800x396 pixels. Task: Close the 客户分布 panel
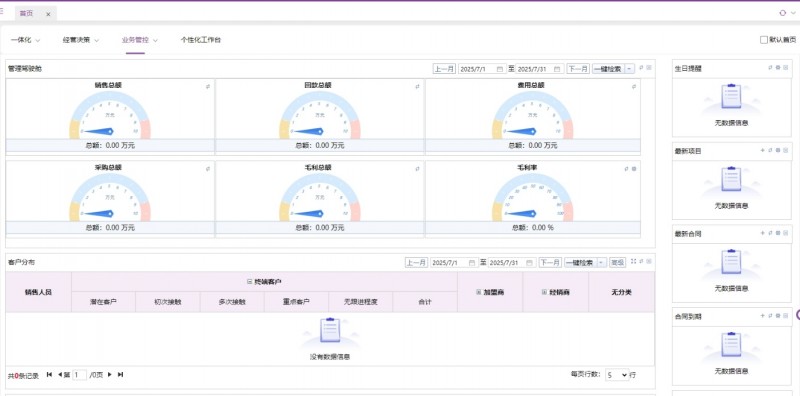[649, 261]
